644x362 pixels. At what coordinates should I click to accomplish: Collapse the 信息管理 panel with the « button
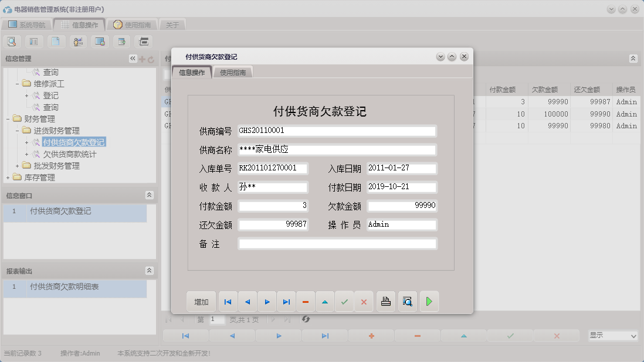coord(134,58)
